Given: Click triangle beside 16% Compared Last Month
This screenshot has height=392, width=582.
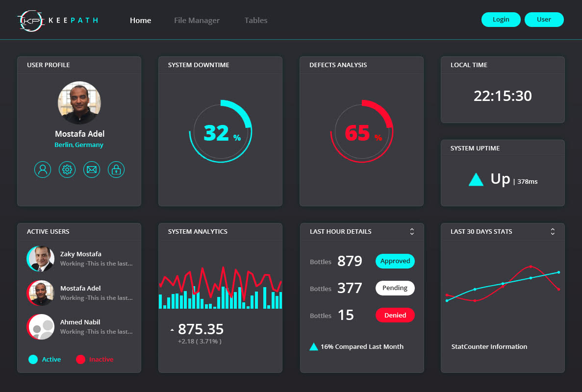Looking at the screenshot, I should point(314,347).
